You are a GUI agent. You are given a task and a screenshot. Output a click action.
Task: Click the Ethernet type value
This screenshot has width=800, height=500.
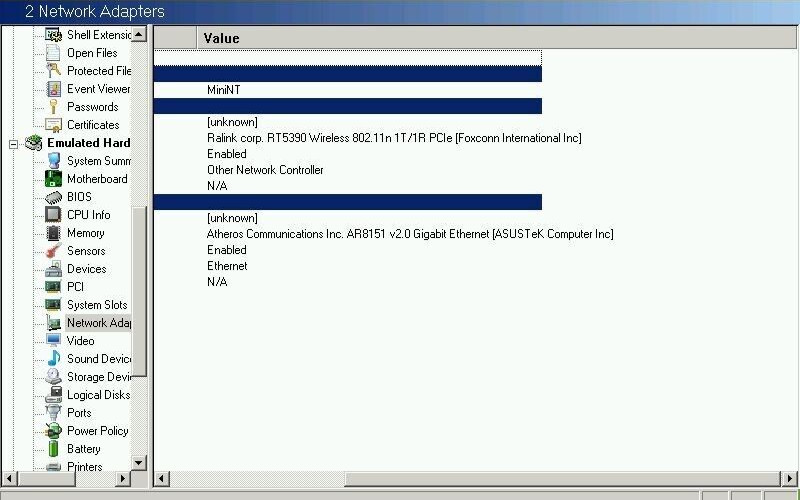[x=227, y=266]
